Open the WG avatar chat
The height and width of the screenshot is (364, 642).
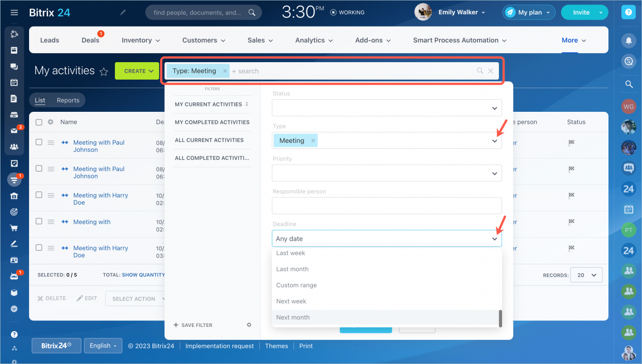[628, 107]
